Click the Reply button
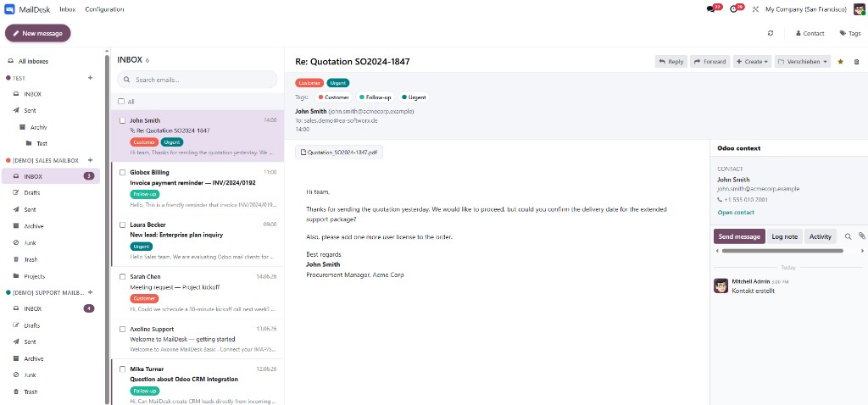 tap(671, 61)
